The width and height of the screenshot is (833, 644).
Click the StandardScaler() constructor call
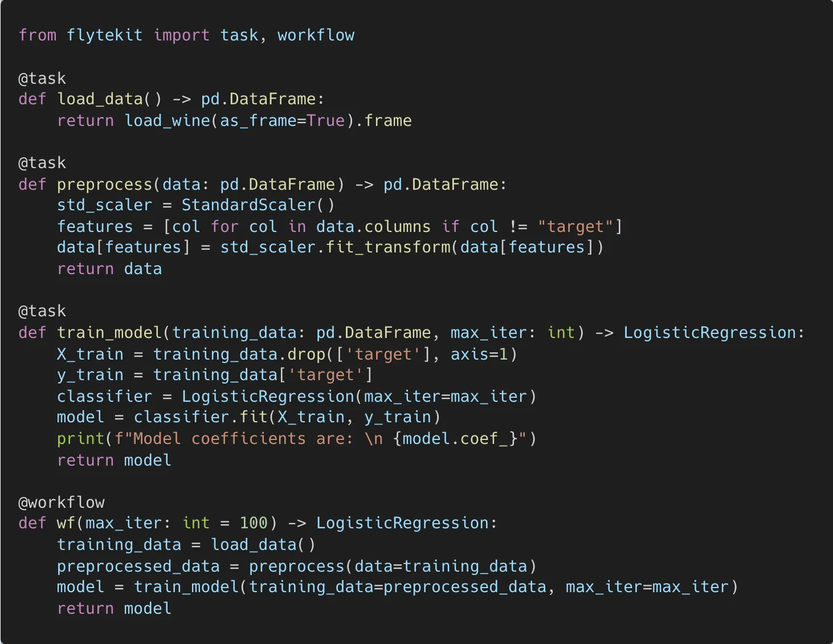[258, 205]
